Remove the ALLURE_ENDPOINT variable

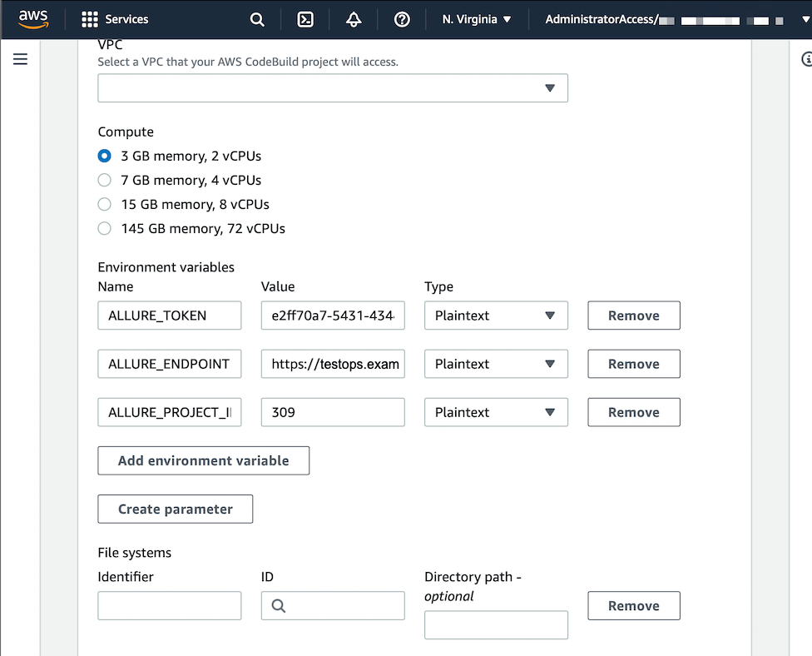click(633, 364)
